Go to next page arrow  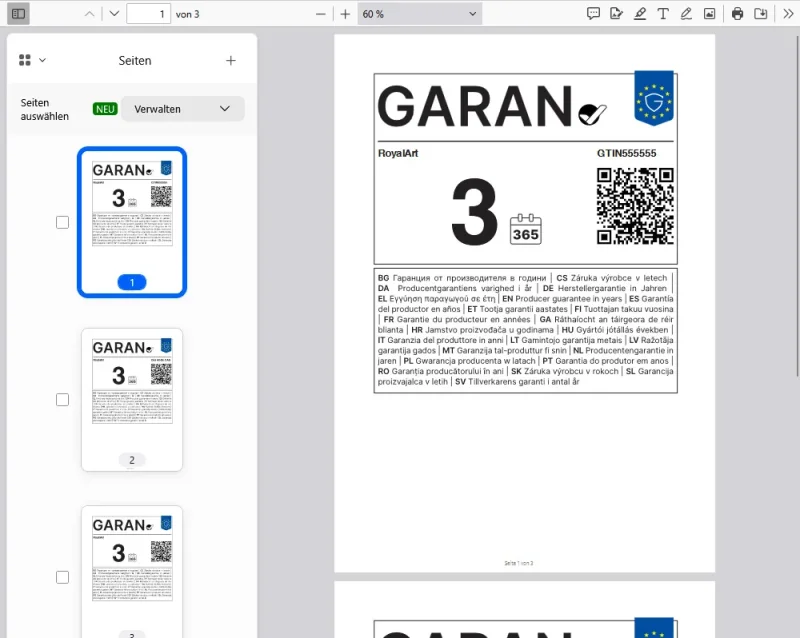pos(114,14)
